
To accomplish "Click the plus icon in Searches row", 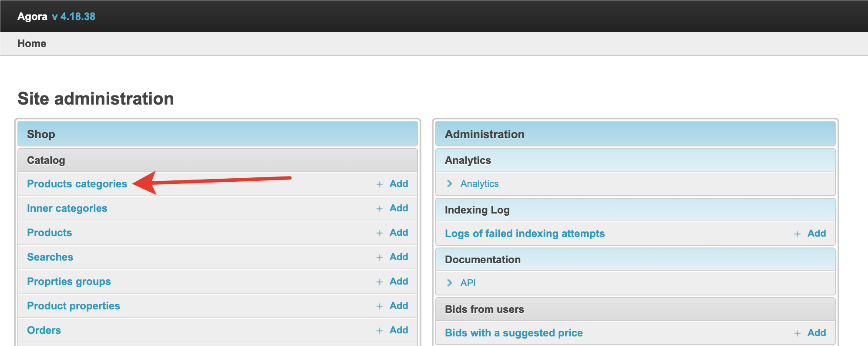I will (380, 258).
